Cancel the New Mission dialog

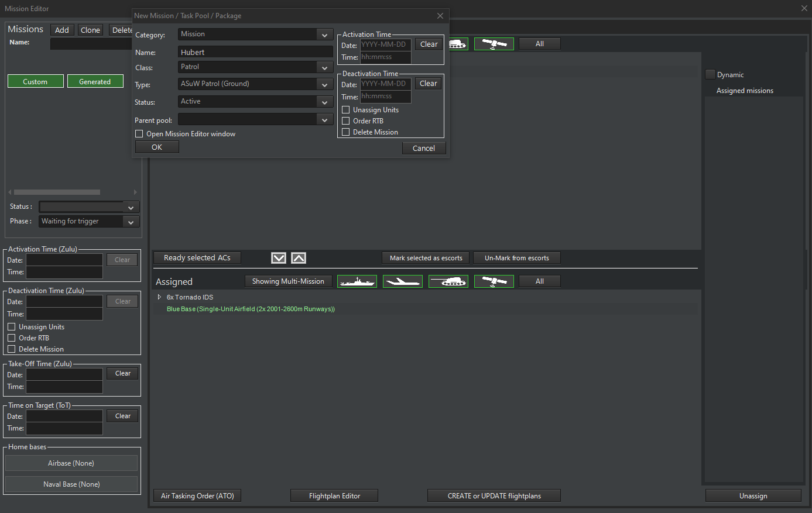pos(424,149)
